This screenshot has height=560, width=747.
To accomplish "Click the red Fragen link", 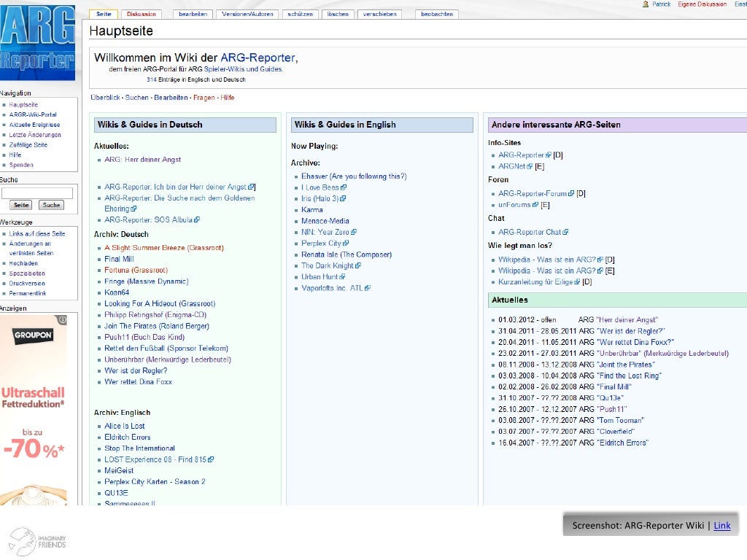I will (x=204, y=98).
